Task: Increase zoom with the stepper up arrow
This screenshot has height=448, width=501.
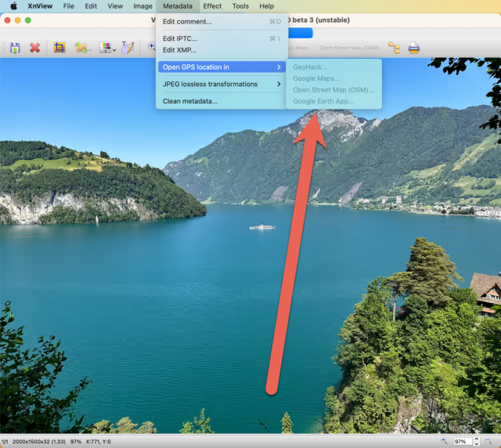Action: point(477,439)
